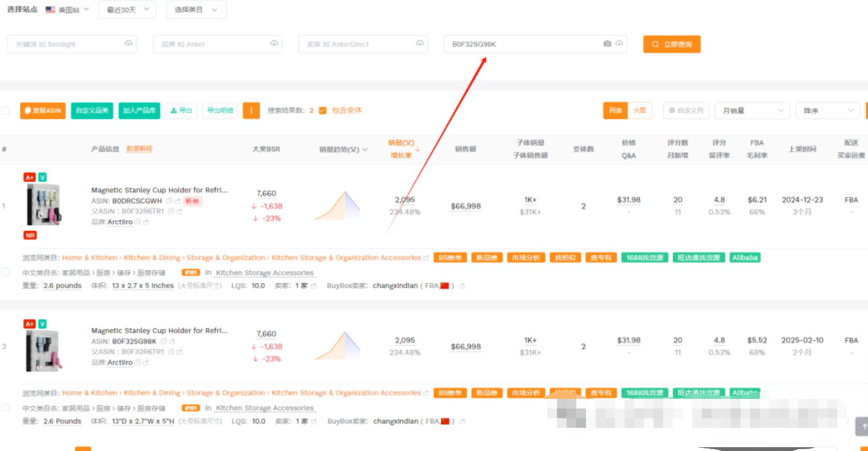
Task: Click BS榜单 tag in row 1
Action: [x=449, y=257]
